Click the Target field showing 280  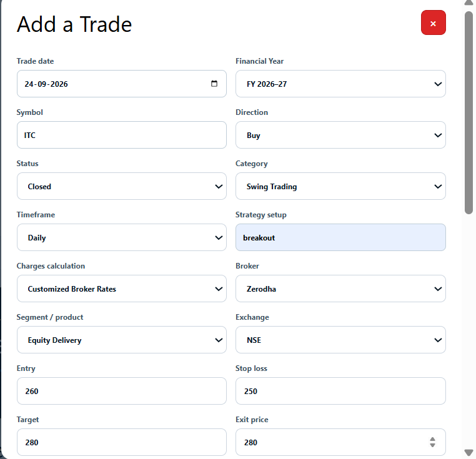(121, 442)
